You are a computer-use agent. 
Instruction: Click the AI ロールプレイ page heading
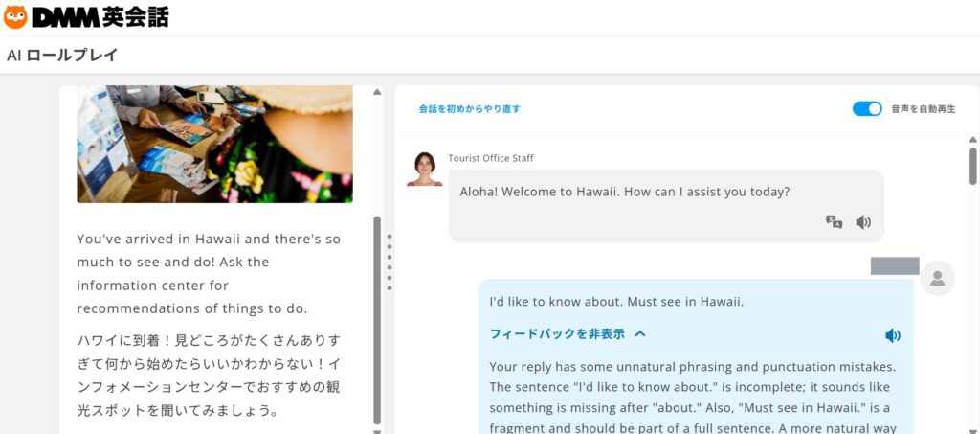[62, 55]
